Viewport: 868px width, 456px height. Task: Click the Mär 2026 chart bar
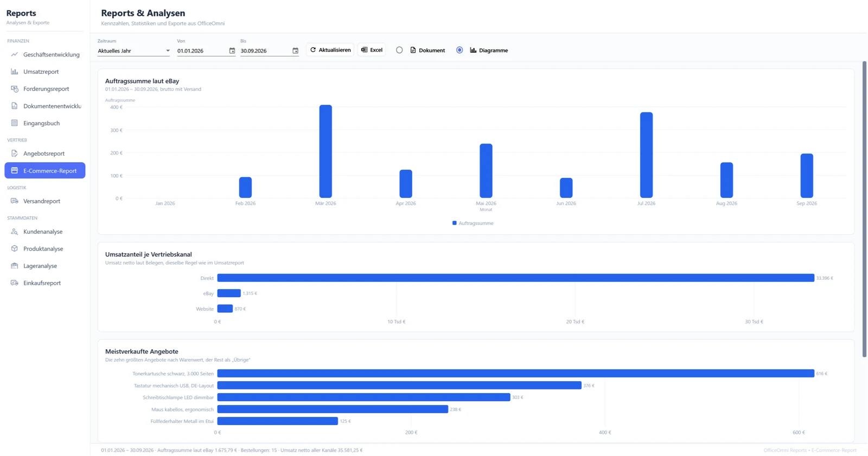[x=325, y=151]
